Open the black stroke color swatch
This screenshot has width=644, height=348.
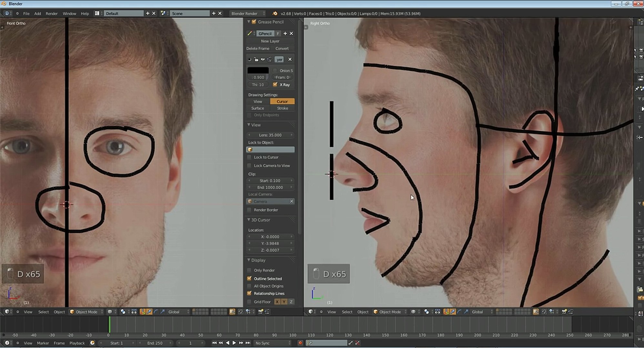[x=258, y=70]
